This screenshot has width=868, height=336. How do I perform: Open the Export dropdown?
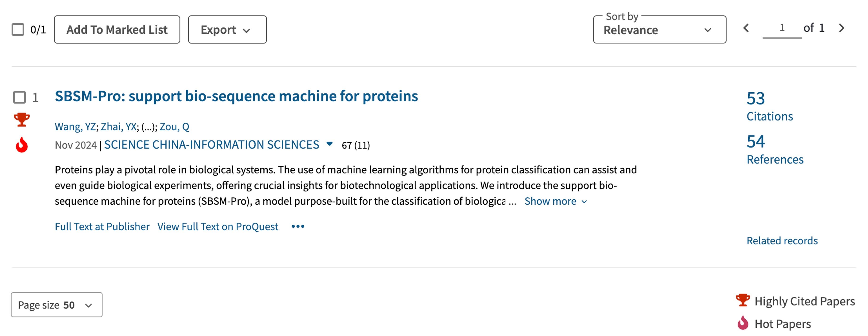227,30
